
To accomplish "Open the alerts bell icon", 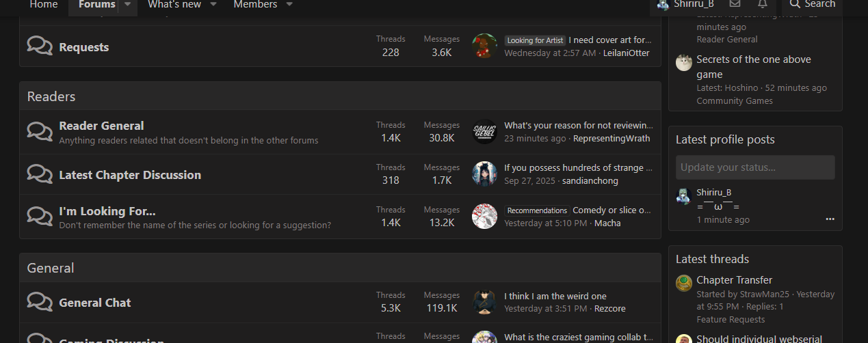I will click(763, 4).
